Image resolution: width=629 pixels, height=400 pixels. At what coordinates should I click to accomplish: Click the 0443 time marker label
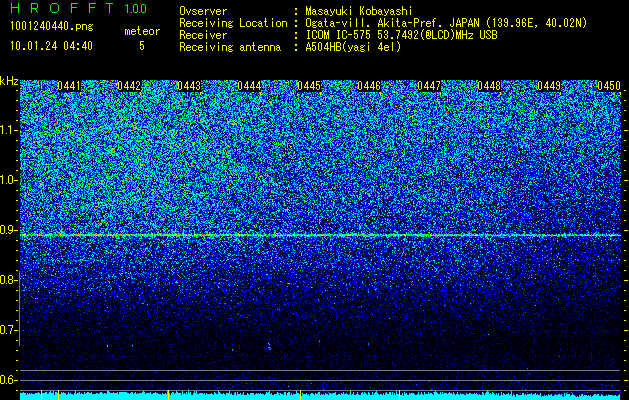click(x=189, y=86)
